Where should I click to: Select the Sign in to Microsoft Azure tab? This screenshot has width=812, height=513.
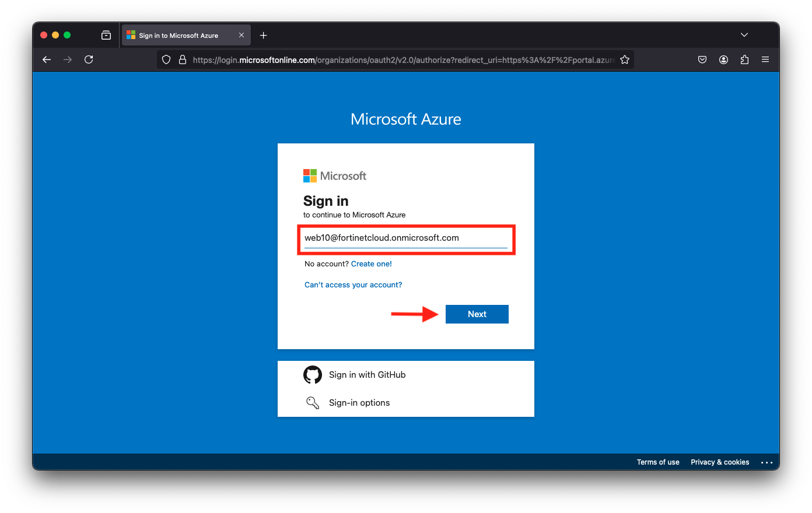click(186, 35)
